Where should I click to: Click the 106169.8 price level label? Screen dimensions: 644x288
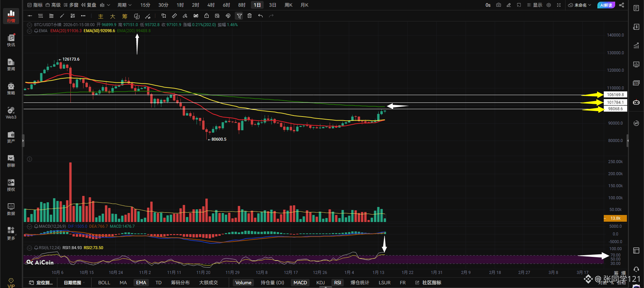pyautogui.click(x=615, y=95)
